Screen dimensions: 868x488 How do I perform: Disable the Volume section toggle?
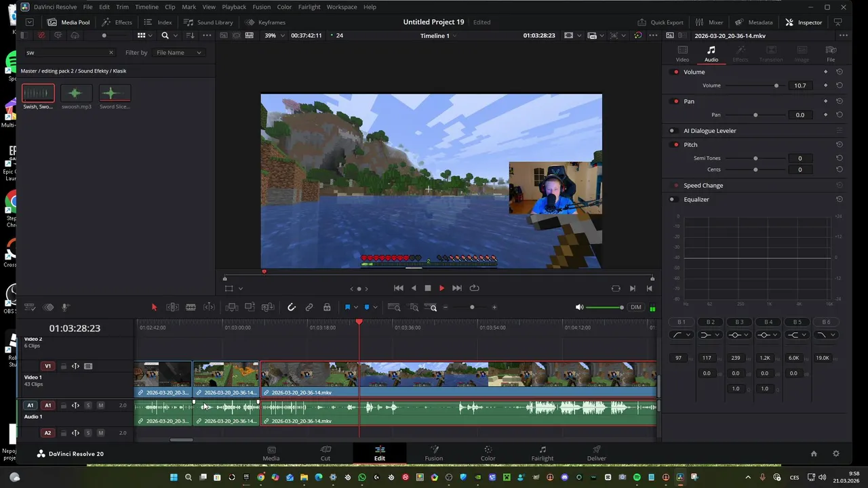pyautogui.click(x=675, y=72)
